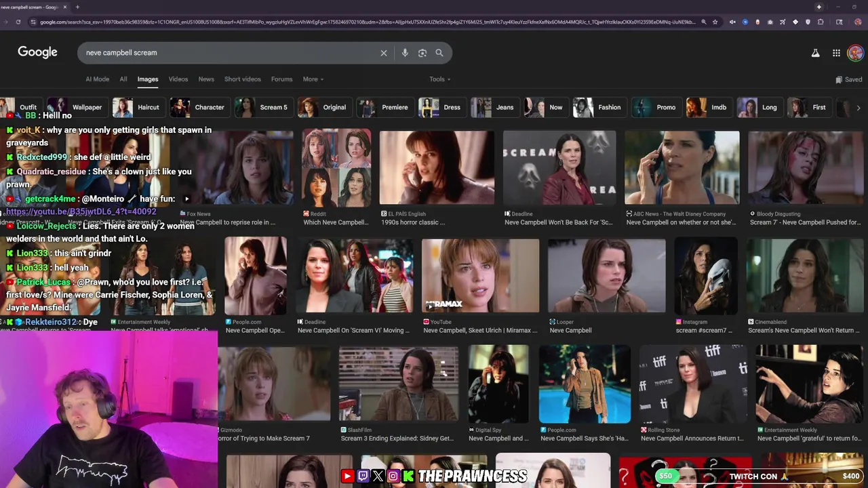This screenshot has width=868, height=488.
Task: Open 'Neve Campbell On Scream VI' Deadline link
Action: click(x=353, y=331)
